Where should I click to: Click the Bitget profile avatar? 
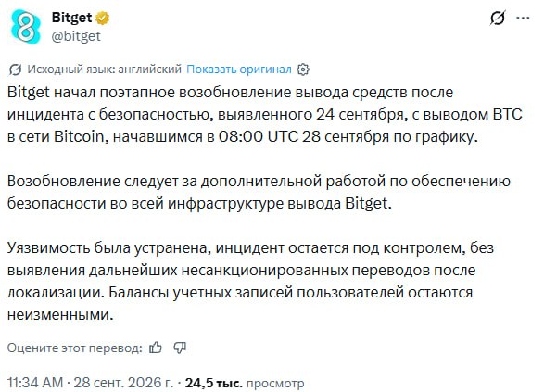[x=26, y=27]
